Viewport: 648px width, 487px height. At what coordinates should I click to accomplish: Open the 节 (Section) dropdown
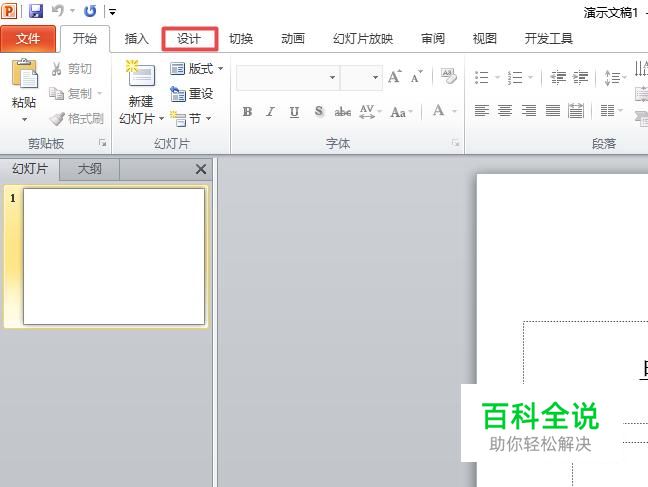tap(191, 119)
